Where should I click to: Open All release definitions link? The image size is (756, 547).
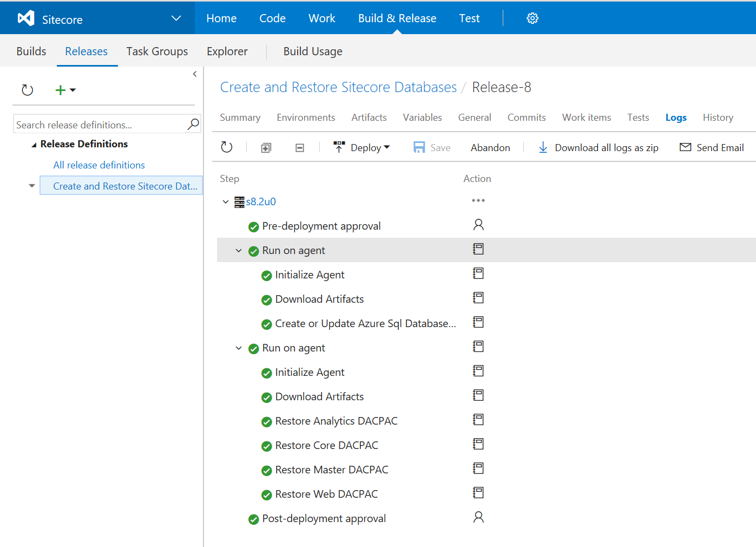[x=99, y=165]
